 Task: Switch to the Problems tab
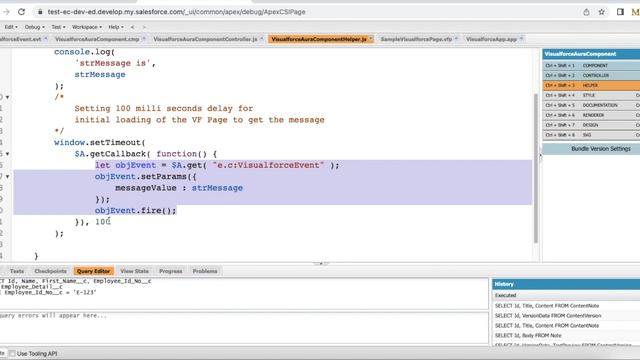tap(205, 271)
